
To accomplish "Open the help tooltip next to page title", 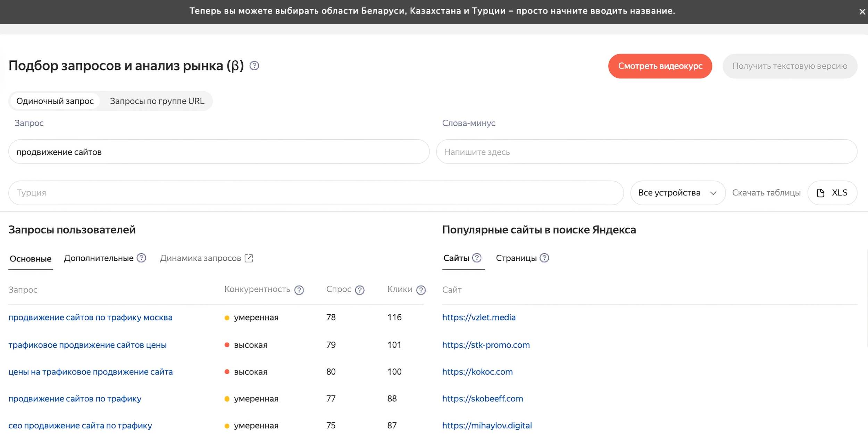I will click(254, 66).
